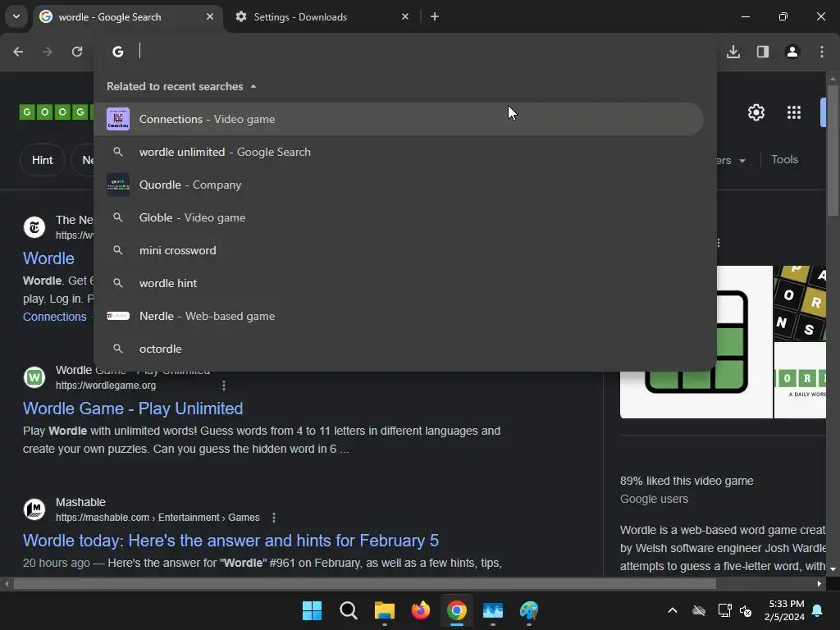Open the taskbar clock and date
Viewport: 840px width, 630px height.
(x=784, y=610)
